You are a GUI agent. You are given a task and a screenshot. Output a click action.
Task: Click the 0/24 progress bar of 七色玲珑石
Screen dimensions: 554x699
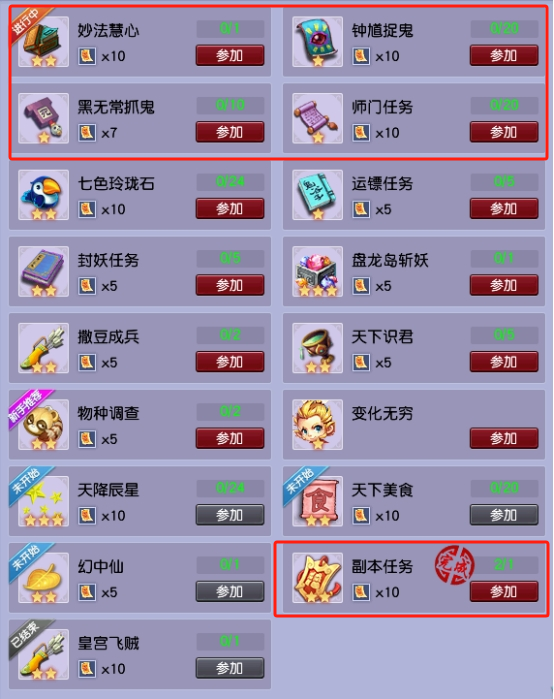230,181
